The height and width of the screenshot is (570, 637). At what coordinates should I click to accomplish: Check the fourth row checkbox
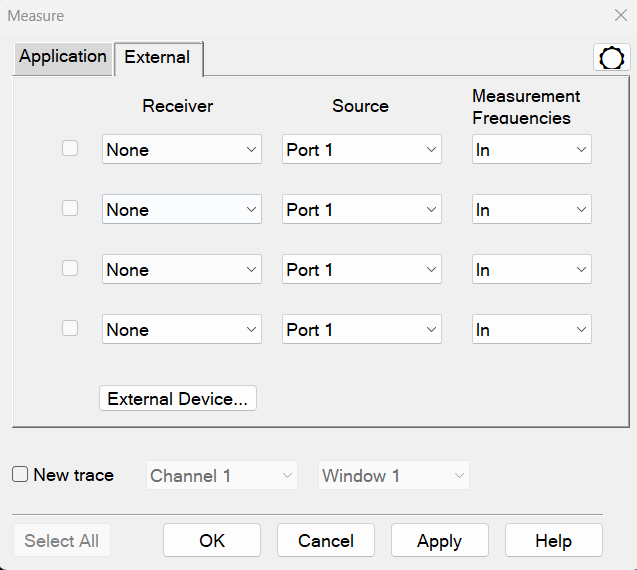[x=70, y=328]
